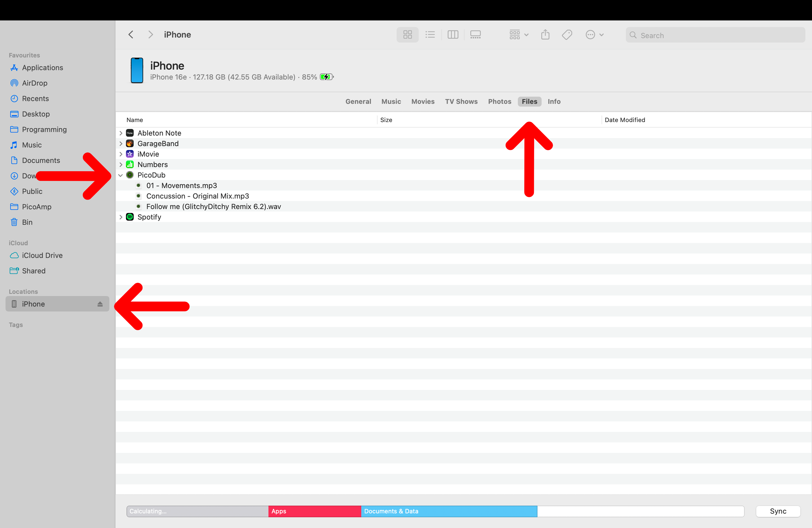The height and width of the screenshot is (528, 812).
Task: Switch to icon grid view
Action: pos(407,35)
